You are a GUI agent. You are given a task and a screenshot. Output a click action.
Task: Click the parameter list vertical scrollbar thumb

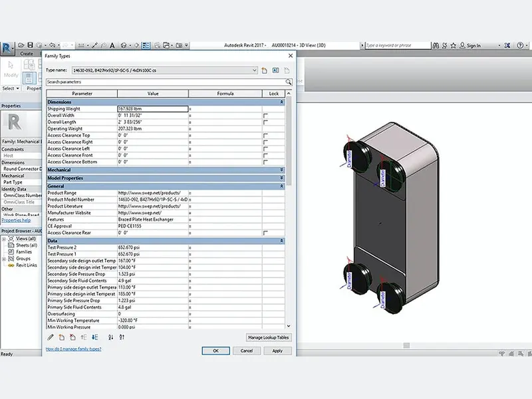[x=289, y=141]
